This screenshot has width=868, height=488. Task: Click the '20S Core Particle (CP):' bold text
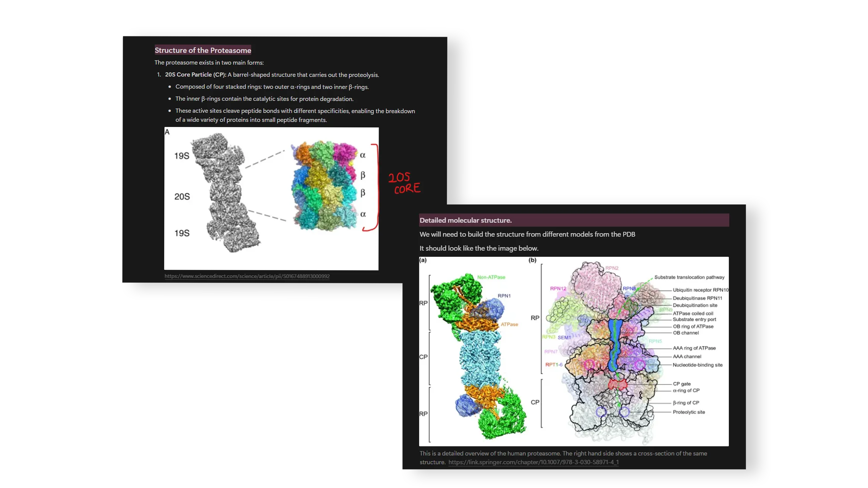point(195,75)
